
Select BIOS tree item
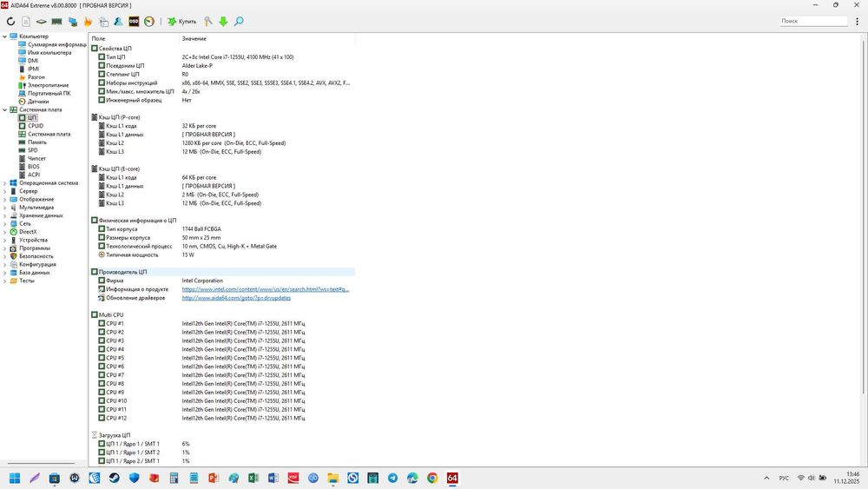34,167
